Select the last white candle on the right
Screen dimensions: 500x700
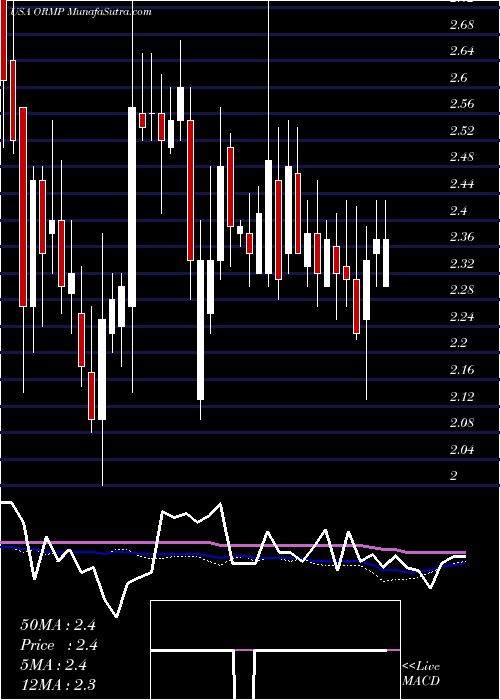pyautogui.click(x=385, y=263)
